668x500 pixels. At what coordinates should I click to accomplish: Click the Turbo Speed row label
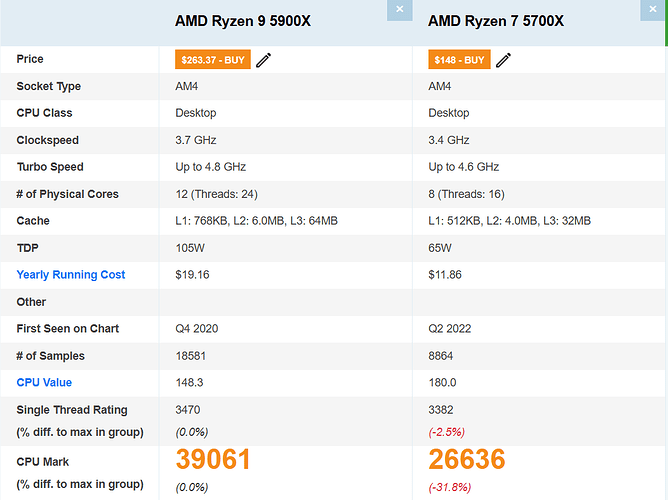click(50, 167)
